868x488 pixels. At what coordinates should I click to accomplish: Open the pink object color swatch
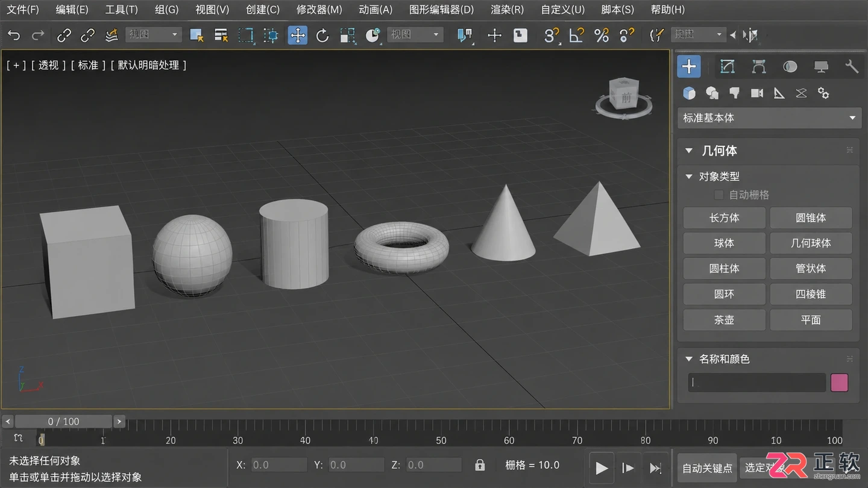(x=840, y=383)
